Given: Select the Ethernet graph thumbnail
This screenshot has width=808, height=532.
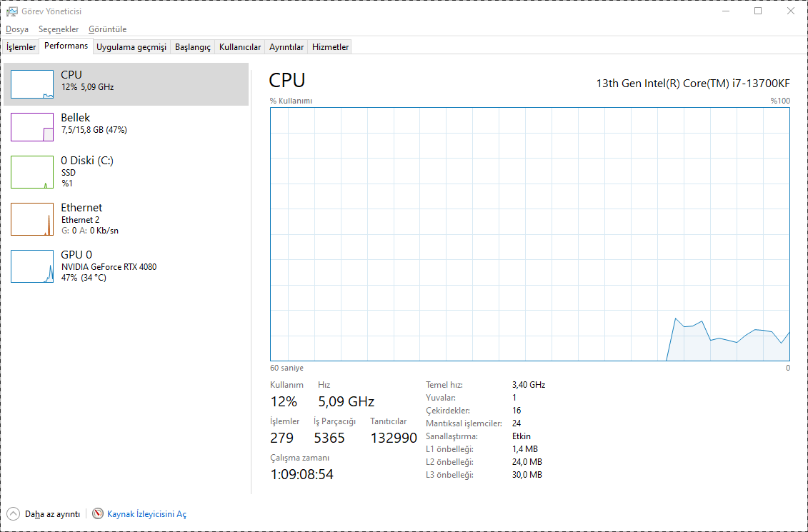Looking at the screenshot, I should 32,219.
